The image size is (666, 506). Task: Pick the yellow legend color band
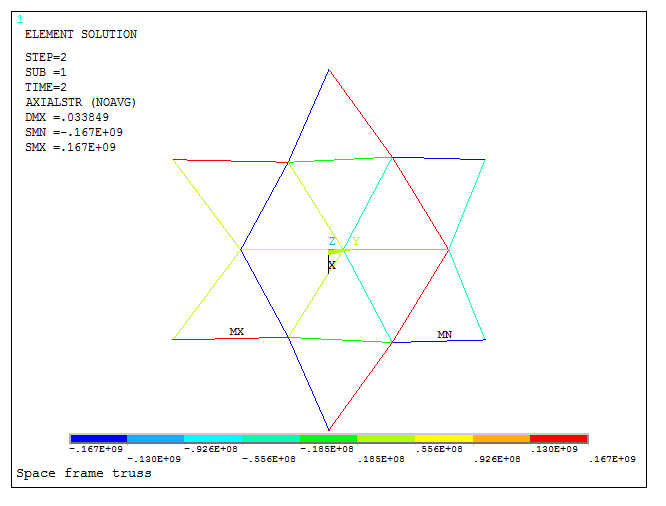443,438
